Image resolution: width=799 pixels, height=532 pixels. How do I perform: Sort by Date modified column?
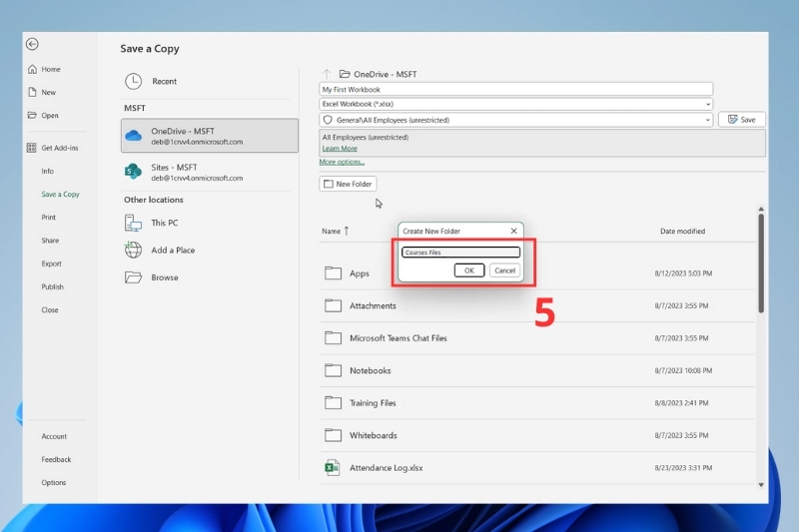[x=682, y=232]
